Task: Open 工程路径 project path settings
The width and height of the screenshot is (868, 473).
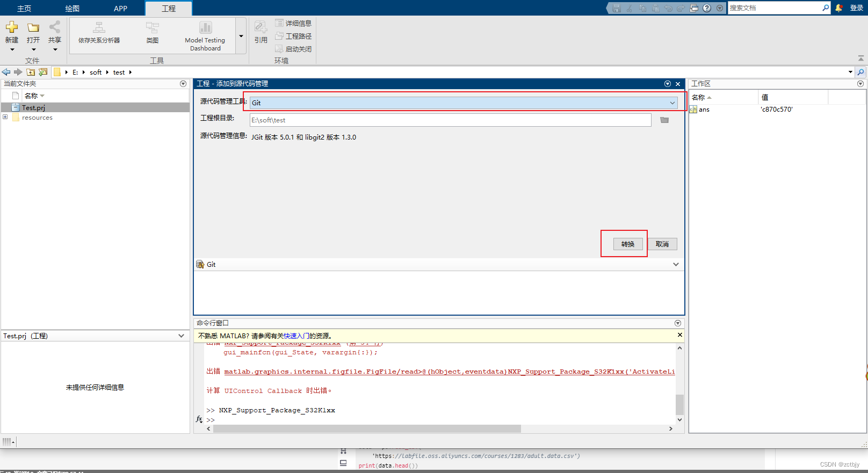Action: [293, 36]
